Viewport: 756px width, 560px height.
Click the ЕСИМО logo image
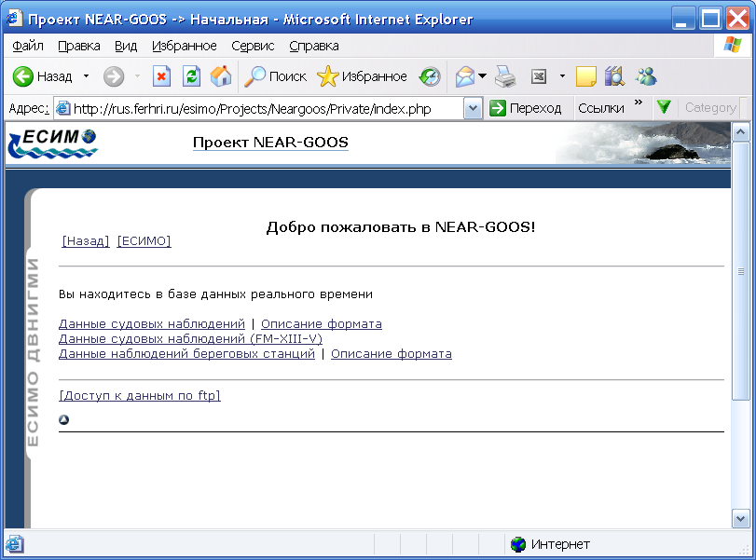[52, 143]
